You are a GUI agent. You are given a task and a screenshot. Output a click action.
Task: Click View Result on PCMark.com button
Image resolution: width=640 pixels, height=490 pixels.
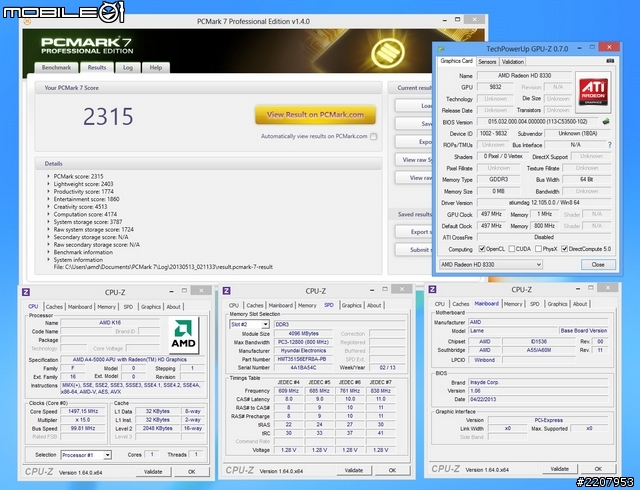pos(315,115)
